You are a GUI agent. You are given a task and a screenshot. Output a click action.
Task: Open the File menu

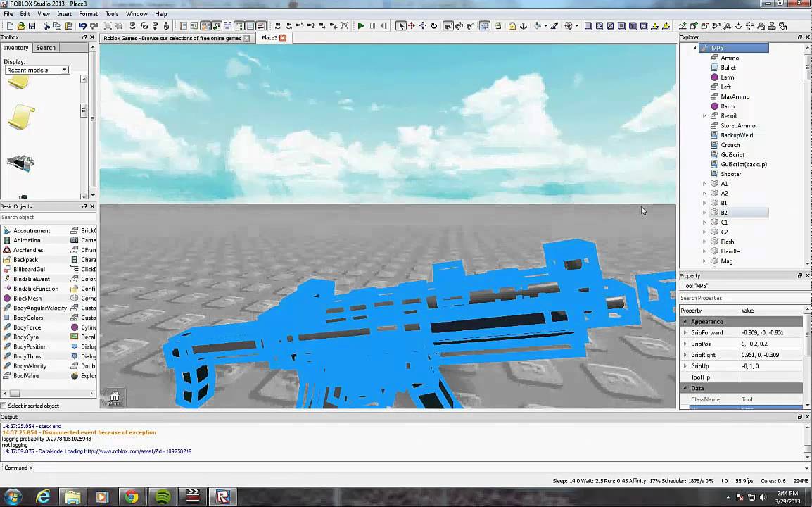click(8, 14)
